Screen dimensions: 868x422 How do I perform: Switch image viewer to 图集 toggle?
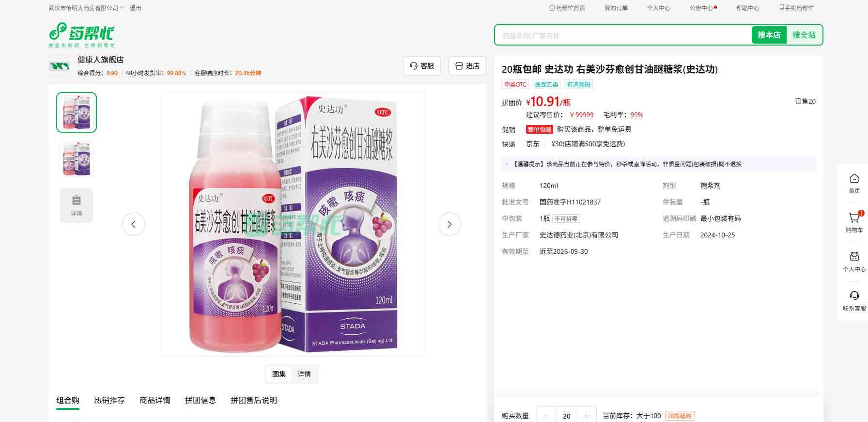coord(279,374)
